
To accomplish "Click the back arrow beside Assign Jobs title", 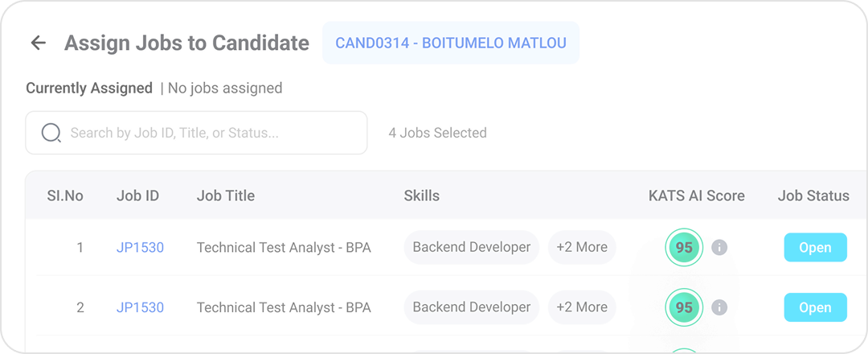I will (38, 43).
